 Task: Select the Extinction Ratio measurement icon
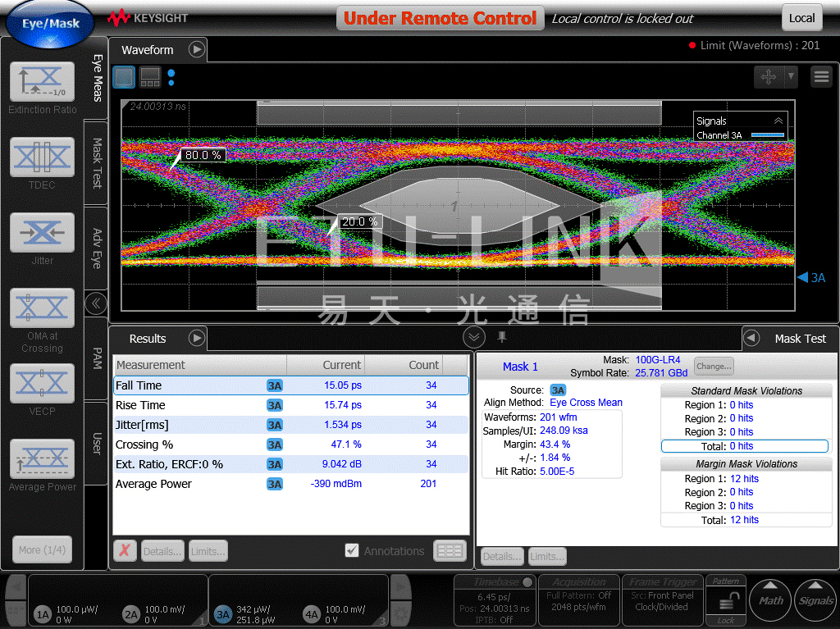coord(43,81)
